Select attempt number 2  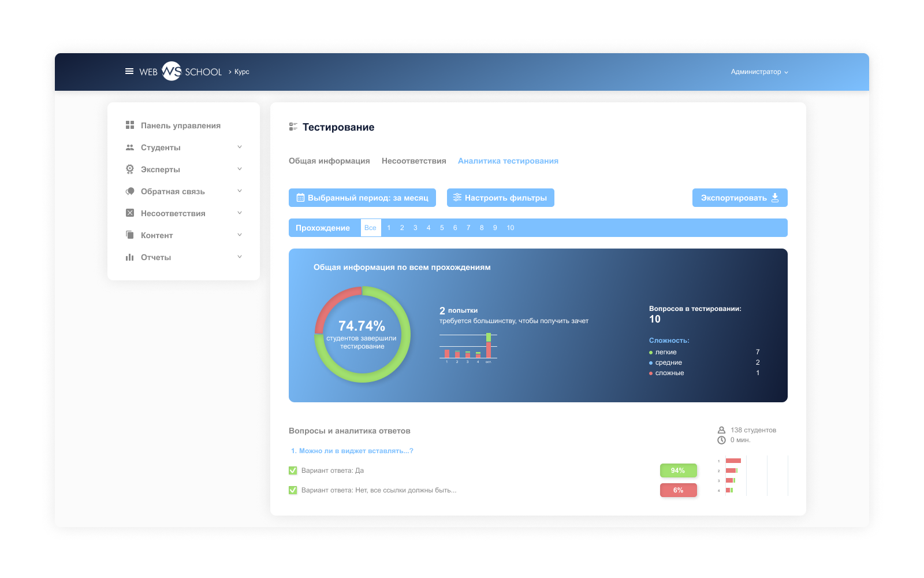(402, 228)
